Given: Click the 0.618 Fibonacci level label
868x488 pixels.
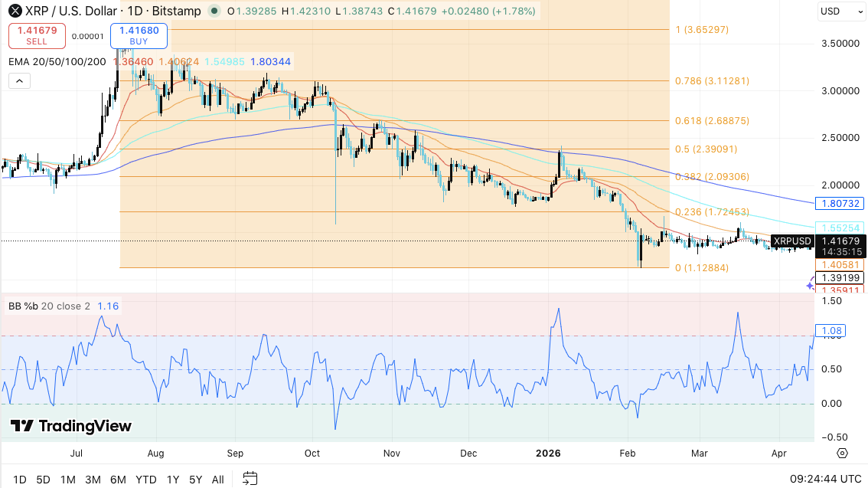Looking at the screenshot, I should 712,121.
